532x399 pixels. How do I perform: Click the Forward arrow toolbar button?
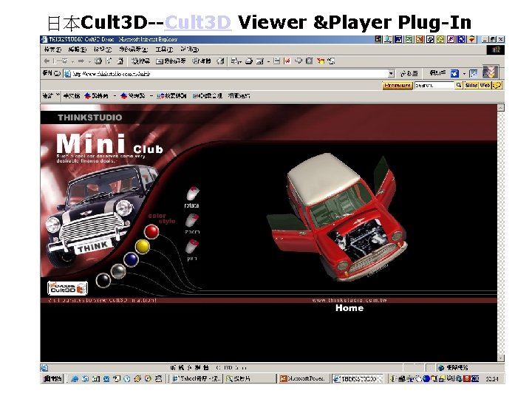point(81,61)
